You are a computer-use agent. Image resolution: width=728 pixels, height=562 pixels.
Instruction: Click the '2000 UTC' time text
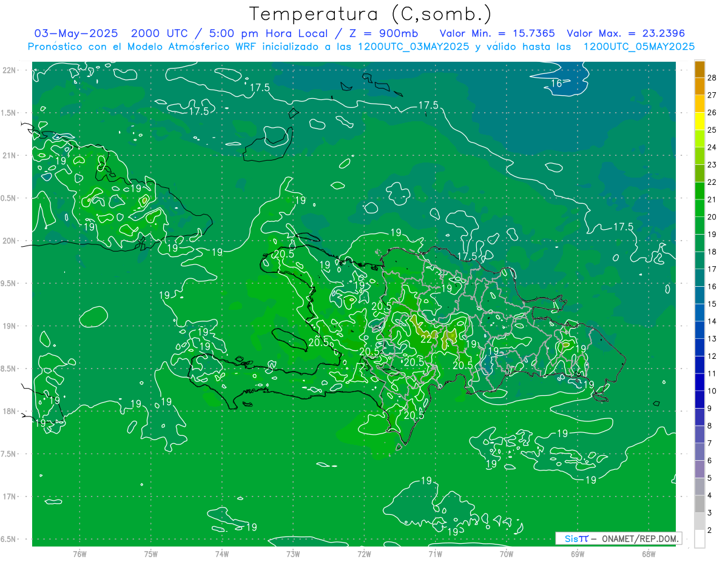coord(160,33)
